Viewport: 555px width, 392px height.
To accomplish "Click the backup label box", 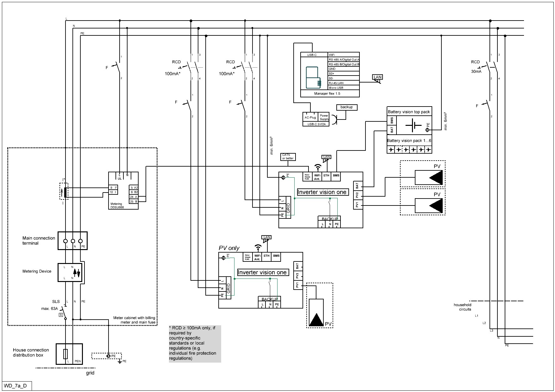I will pos(346,107).
